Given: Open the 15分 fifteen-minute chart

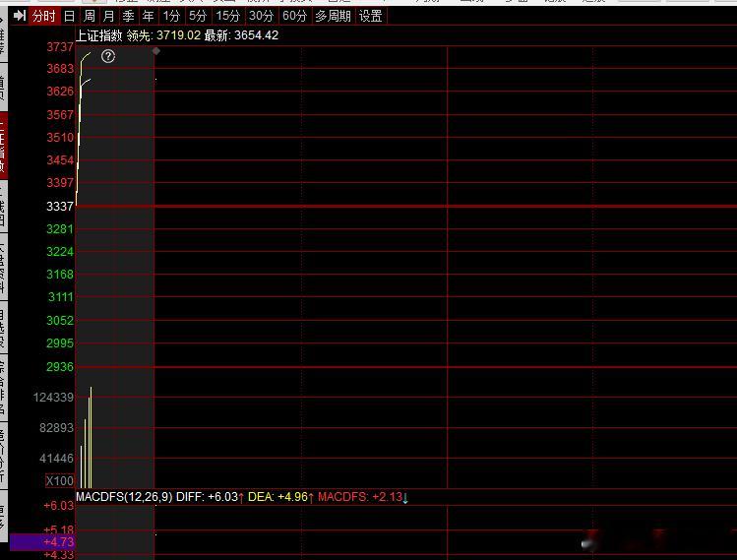Looking at the screenshot, I should click(228, 16).
